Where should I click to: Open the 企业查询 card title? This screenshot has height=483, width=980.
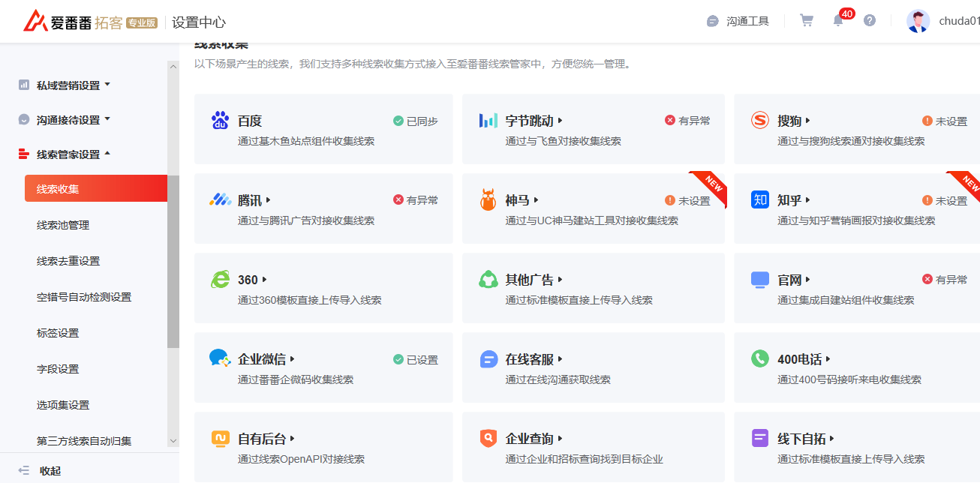[529, 439]
